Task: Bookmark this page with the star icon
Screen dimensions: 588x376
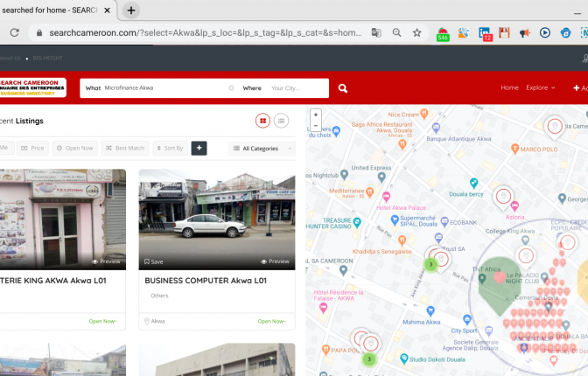Action: [416, 32]
